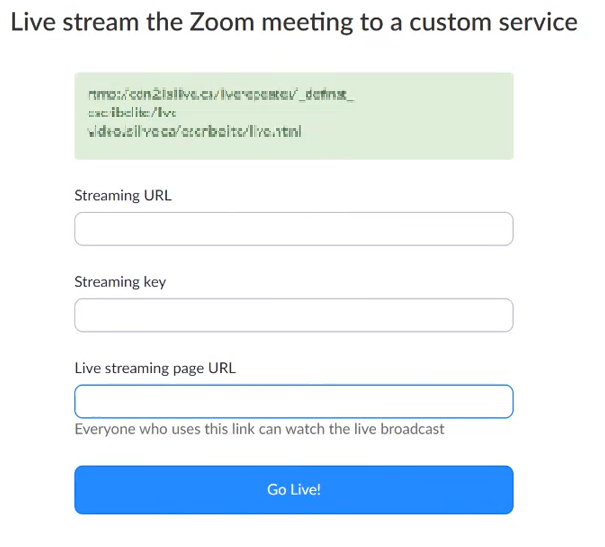This screenshot has height=547, width=605.
Task: Click the Streaming URL input field
Action: 293,229
